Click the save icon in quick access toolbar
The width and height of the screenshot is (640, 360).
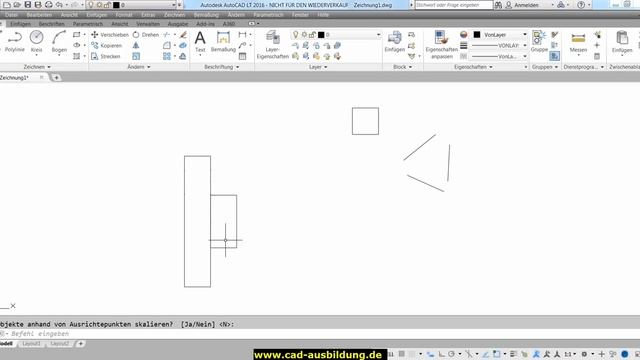(28, 5)
